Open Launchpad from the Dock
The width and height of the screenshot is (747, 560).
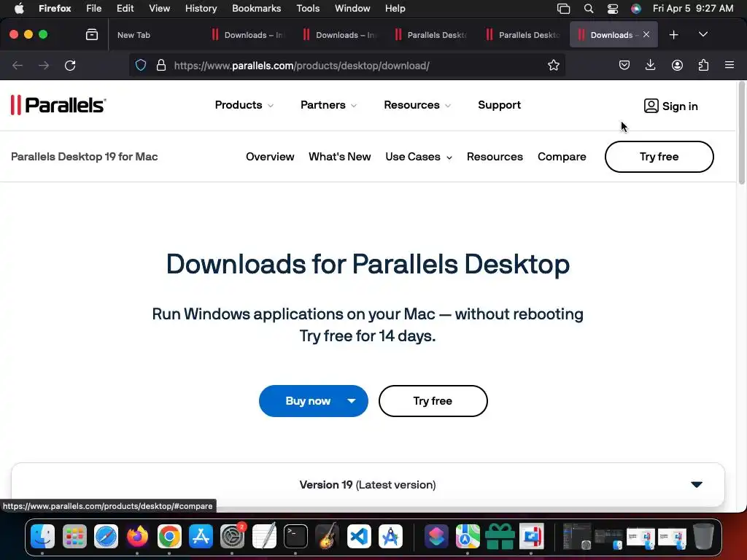pyautogui.click(x=74, y=536)
